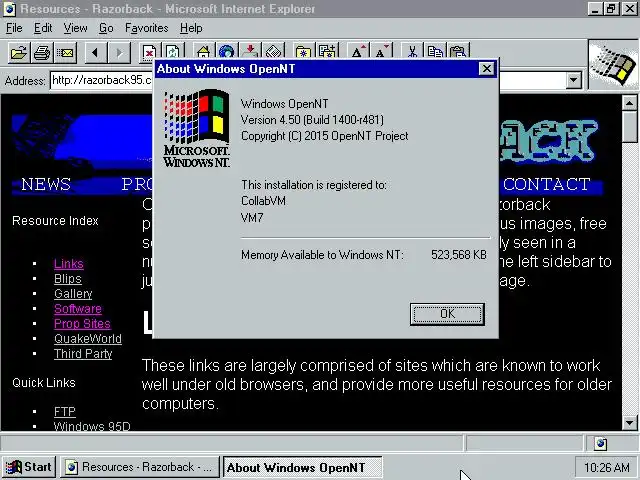This screenshot has height=480, width=640.
Task: Open the Blips sidebar link
Action: click(x=68, y=279)
